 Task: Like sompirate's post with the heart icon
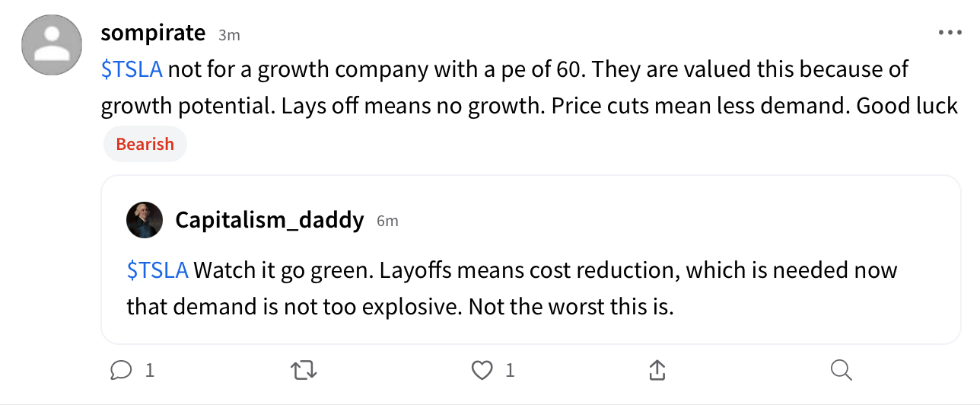pyautogui.click(x=482, y=370)
